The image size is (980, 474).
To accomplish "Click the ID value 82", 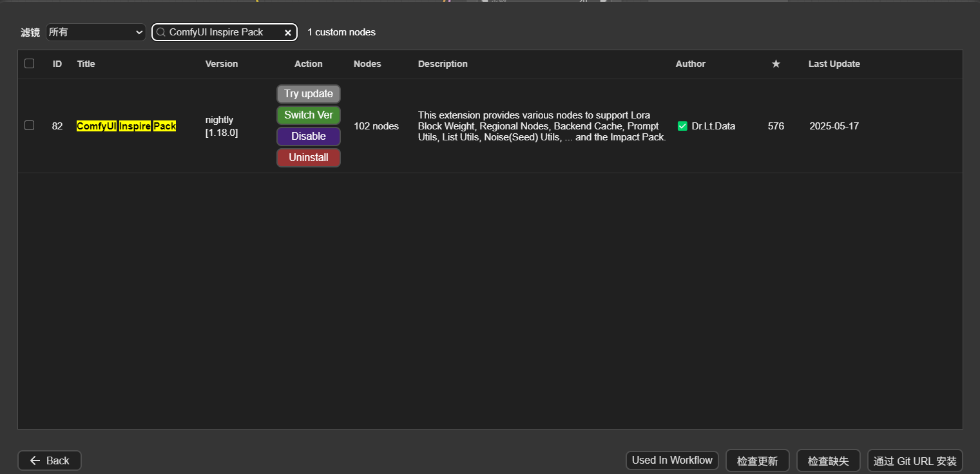I will pyautogui.click(x=57, y=126).
